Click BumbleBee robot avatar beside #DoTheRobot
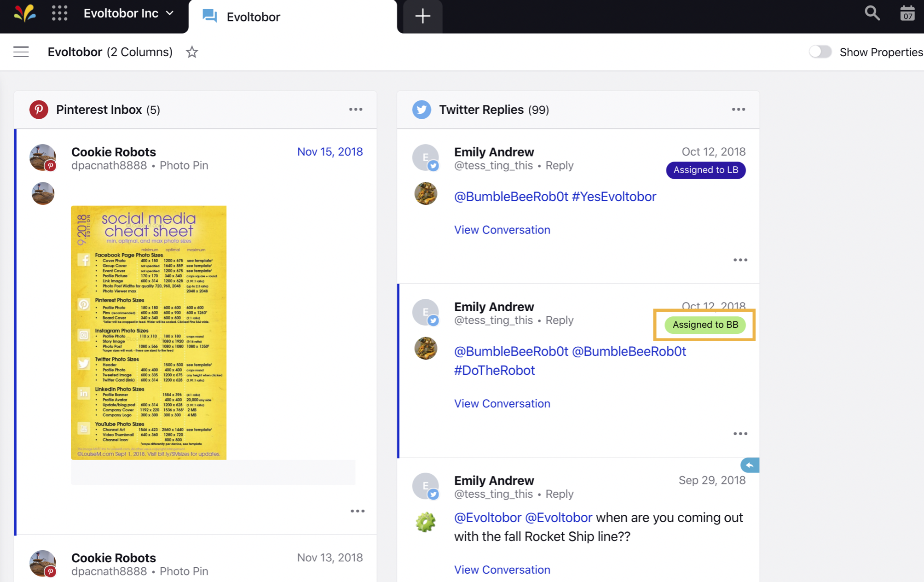Screen dimensions: 924x582 coord(426,348)
